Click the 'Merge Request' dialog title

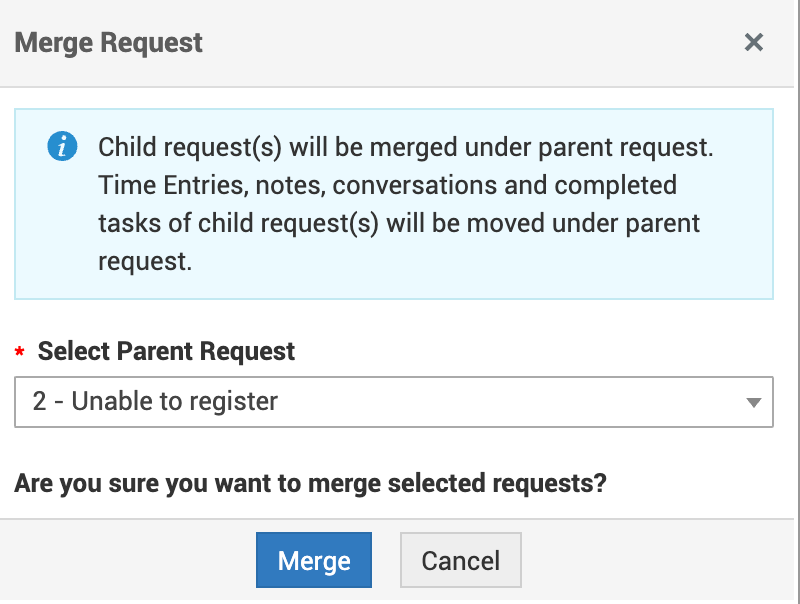point(109,43)
